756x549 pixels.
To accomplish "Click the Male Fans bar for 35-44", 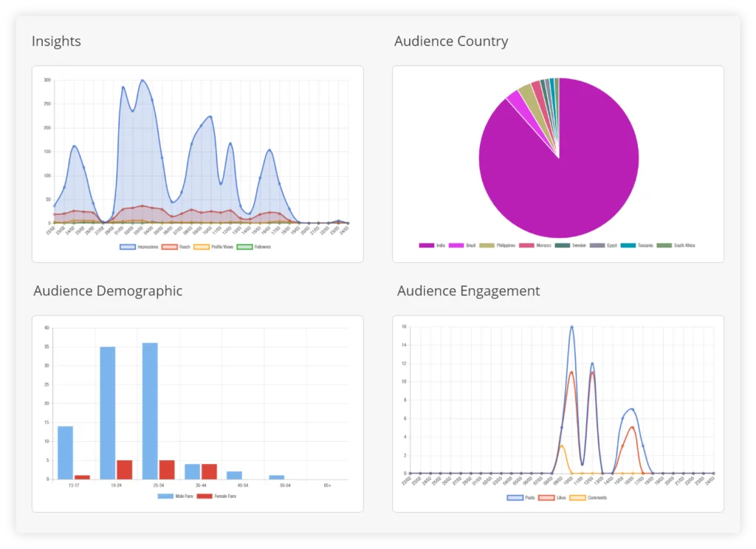I will (193, 471).
